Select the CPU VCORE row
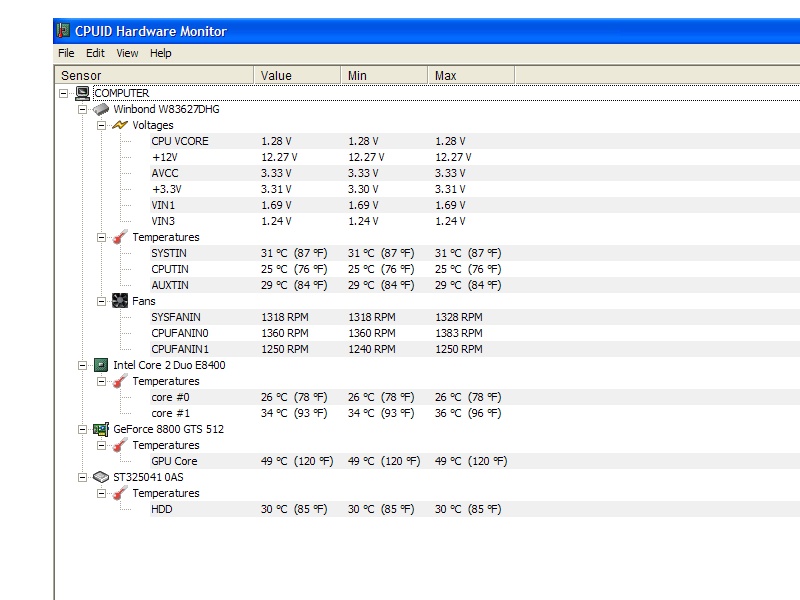The height and width of the screenshot is (600, 800). (474, 141)
